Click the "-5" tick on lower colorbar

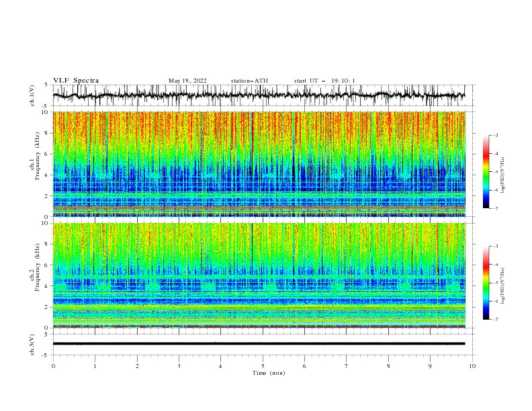pos(496,283)
